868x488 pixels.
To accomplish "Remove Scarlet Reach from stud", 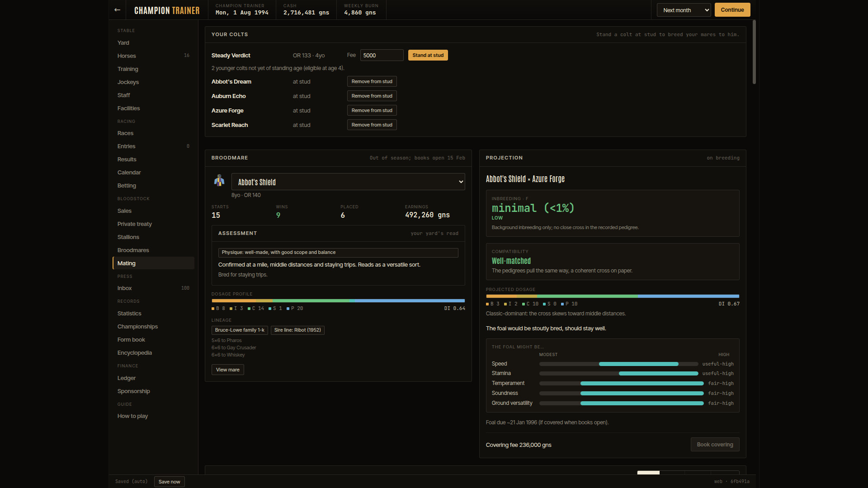I will click(372, 125).
